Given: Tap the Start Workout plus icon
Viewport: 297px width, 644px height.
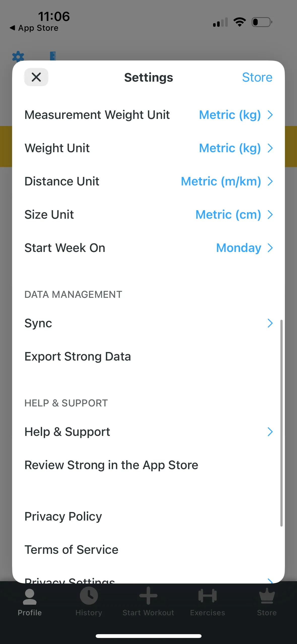Looking at the screenshot, I should tap(148, 596).
